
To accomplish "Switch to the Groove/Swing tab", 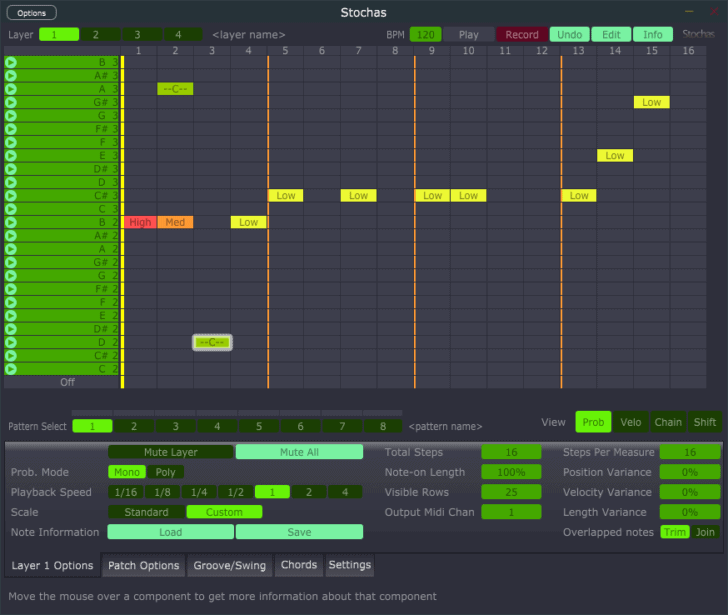I will point(229,565).
